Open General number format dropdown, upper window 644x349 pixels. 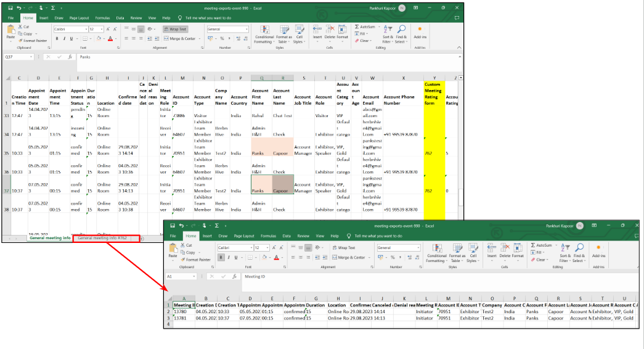click(247, 29)
